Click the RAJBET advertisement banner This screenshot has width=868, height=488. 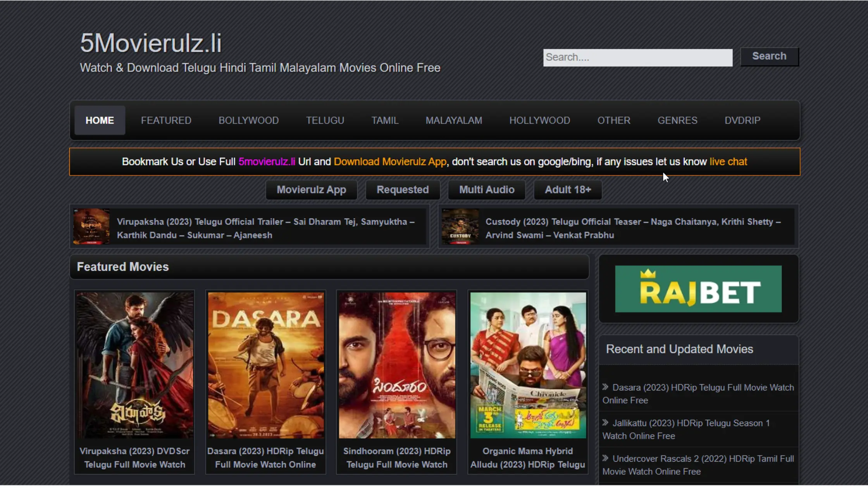pos(698,289)
